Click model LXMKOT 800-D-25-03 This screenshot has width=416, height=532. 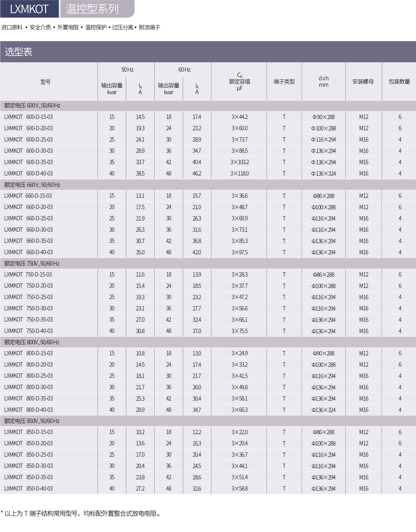(x=29, y=376)
